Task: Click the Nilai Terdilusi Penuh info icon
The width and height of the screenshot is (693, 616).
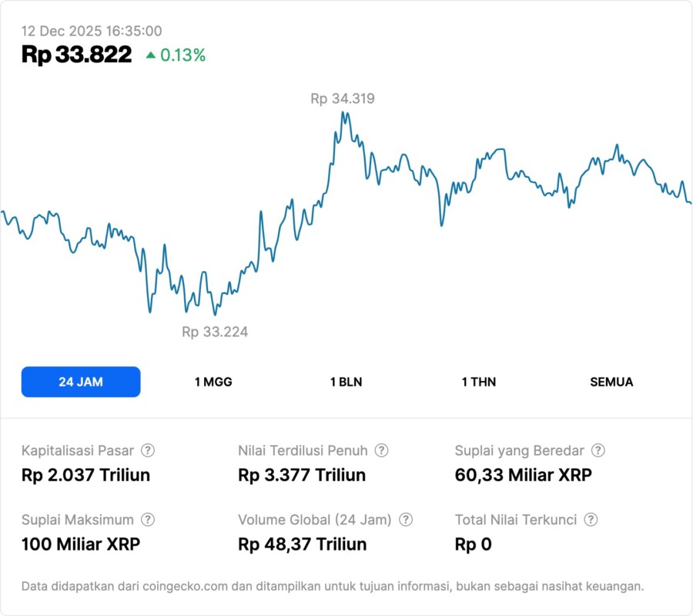Action: click(x=381, y=450)
